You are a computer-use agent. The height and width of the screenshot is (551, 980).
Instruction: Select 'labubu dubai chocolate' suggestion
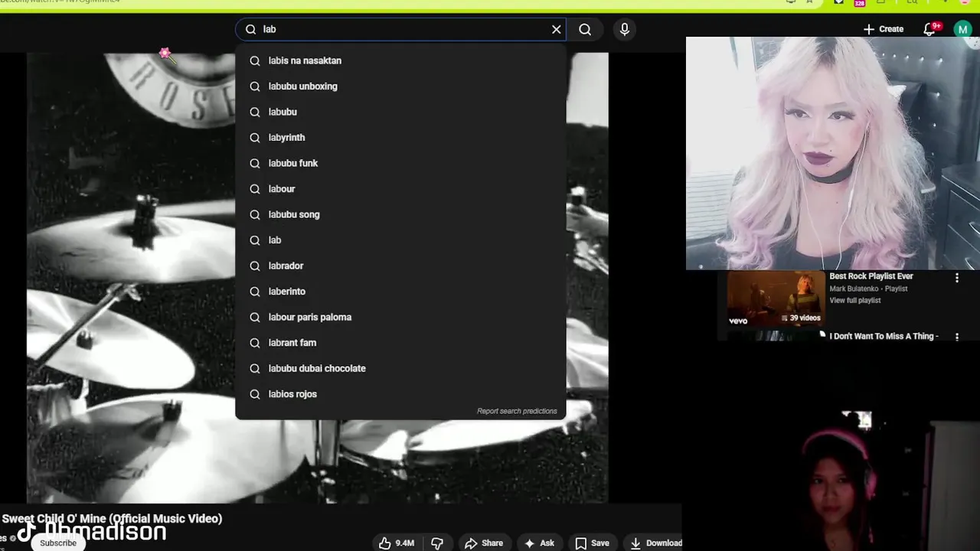click(x=400, y=368)
